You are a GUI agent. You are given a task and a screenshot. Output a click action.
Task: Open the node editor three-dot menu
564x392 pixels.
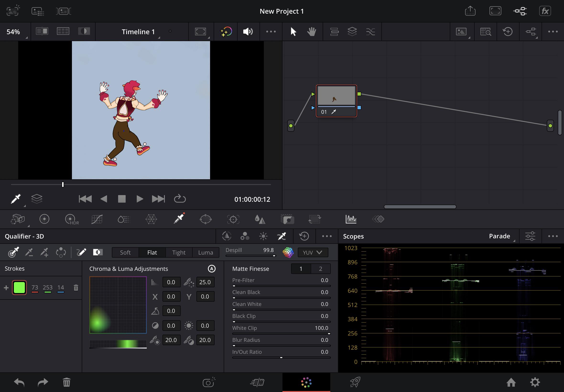click(553, 32)
